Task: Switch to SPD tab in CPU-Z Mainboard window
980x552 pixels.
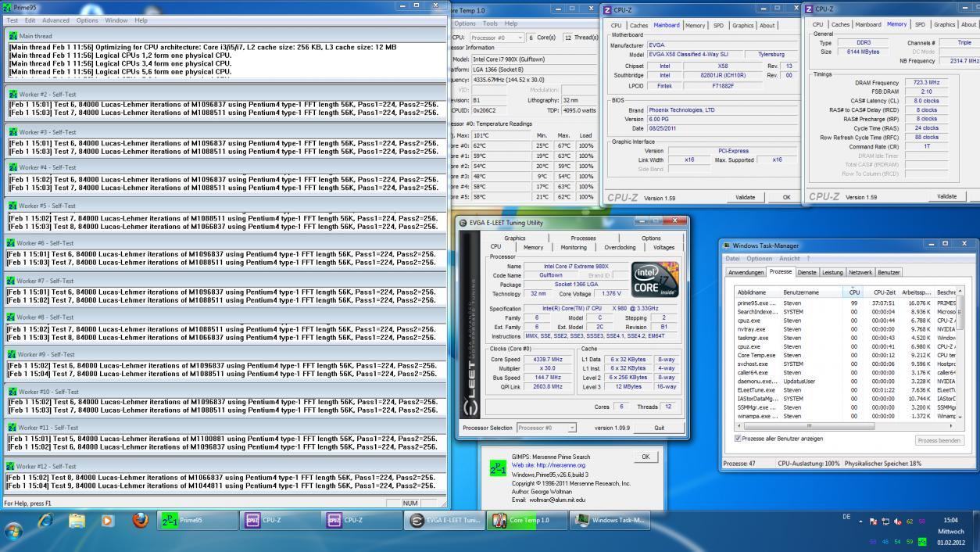Action: click(x=718, y=25)
